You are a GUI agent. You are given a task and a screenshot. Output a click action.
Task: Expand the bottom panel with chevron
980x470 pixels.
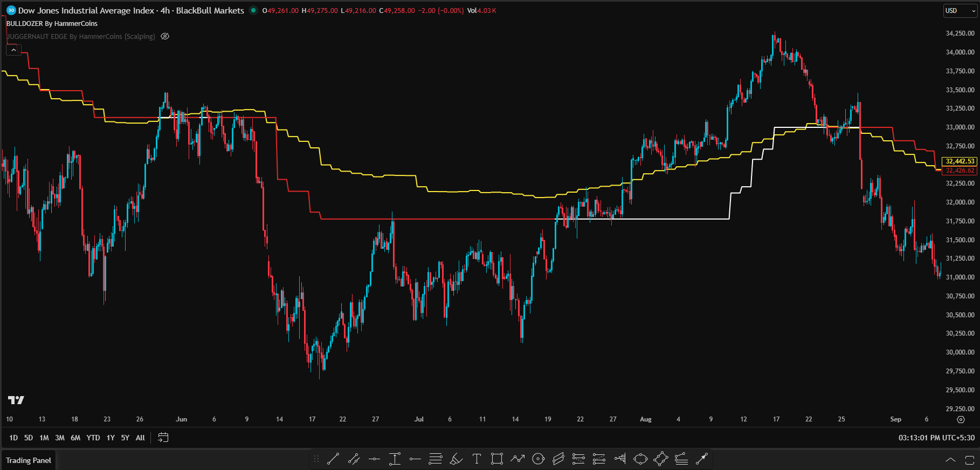click(950, 460)
